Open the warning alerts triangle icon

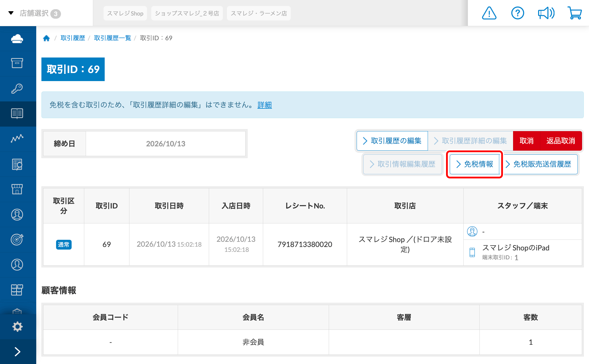point(489,13)
